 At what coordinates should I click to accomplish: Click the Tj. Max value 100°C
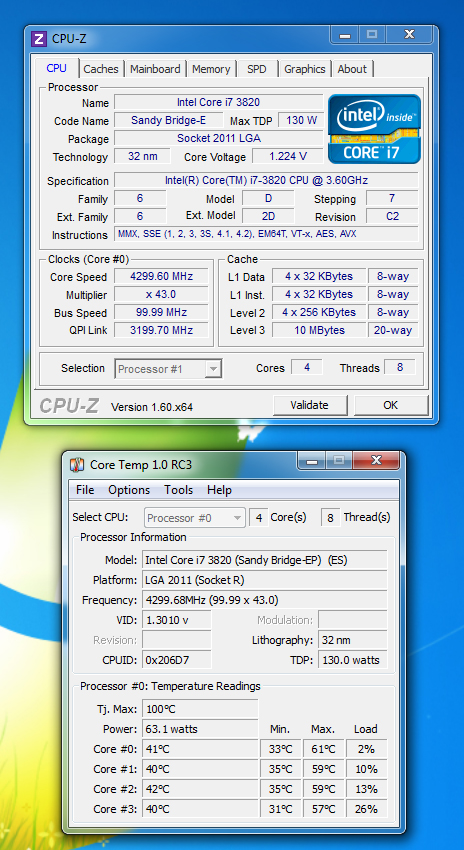click(x=200, y=709)
